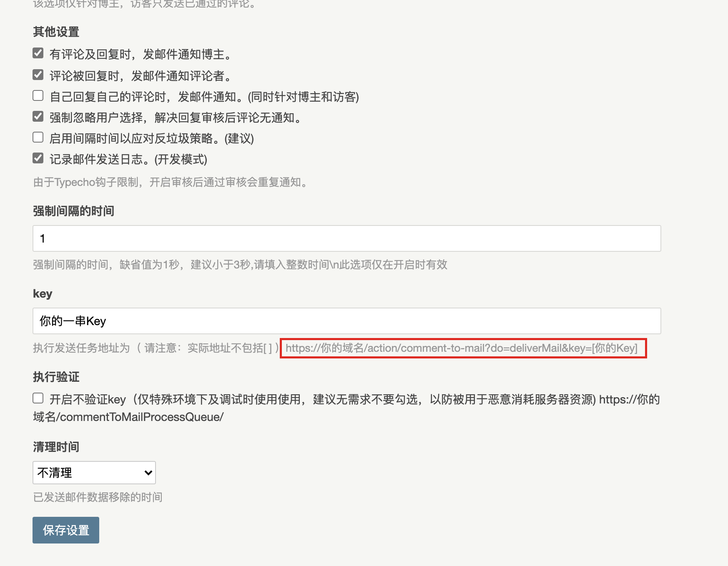Enable the 自己回复自己的评论时 checkbox
The height and width of the screenshot is (566, 728).
coord(38,96)
